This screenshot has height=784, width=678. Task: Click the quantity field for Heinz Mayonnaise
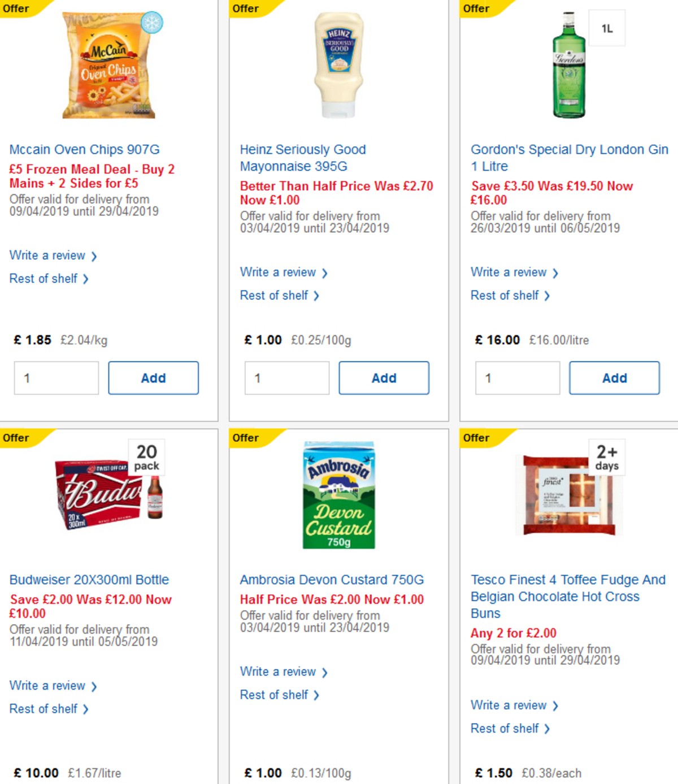[286, 378]
